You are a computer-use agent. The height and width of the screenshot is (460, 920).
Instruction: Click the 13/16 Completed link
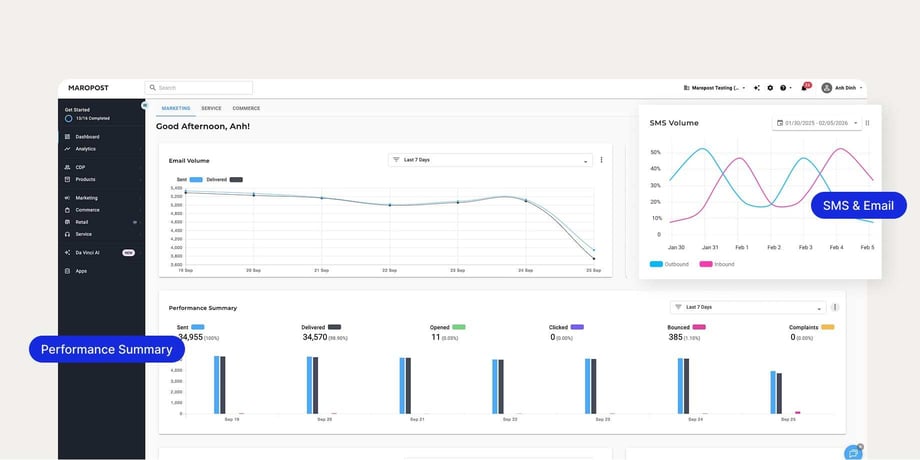point(92,119)
